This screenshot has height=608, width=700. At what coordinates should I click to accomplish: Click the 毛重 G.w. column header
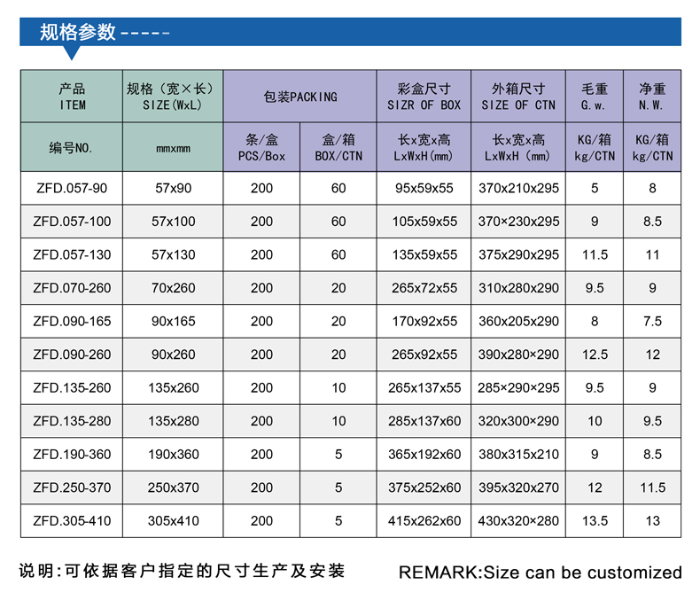595,96
